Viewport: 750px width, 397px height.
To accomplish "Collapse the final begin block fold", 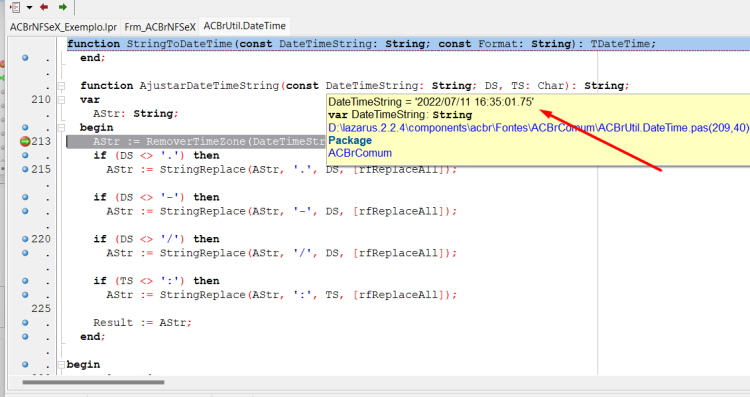I will pyautogui.click(x=61, y=365).
